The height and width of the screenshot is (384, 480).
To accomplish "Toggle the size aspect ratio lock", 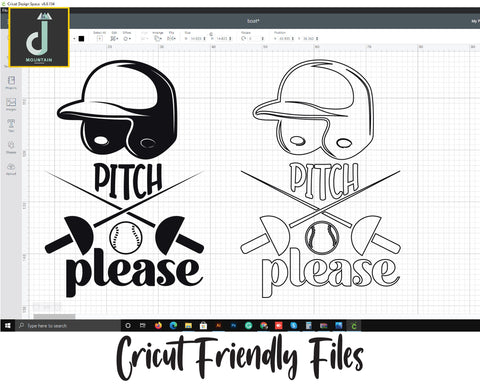I will (211, 34).
